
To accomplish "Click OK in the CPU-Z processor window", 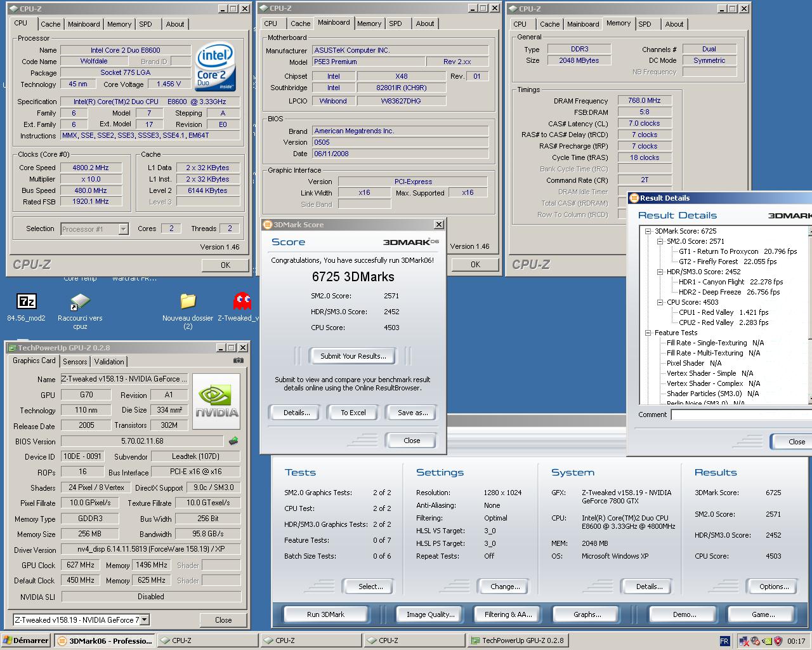I will (225, 265).
